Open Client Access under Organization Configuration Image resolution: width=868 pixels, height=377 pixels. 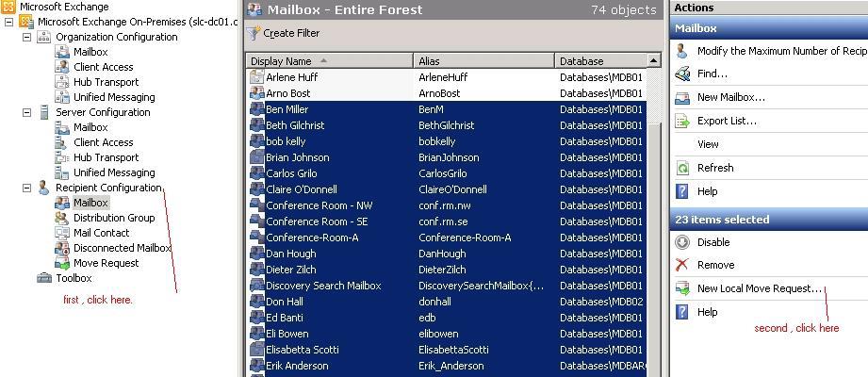pyautogui.click(x=103, y=67)
